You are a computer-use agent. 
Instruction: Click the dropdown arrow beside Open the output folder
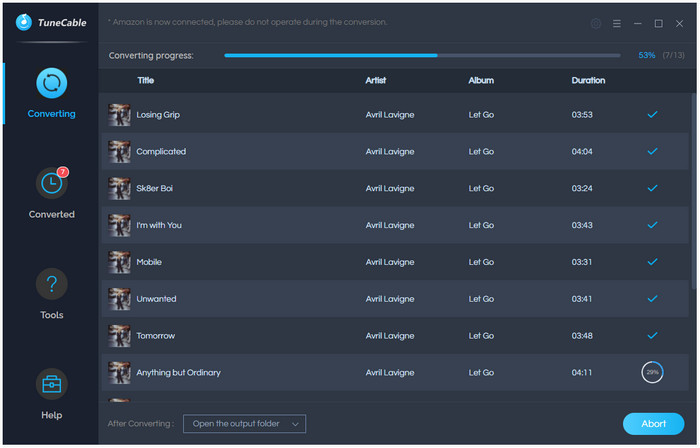[295, 424]
